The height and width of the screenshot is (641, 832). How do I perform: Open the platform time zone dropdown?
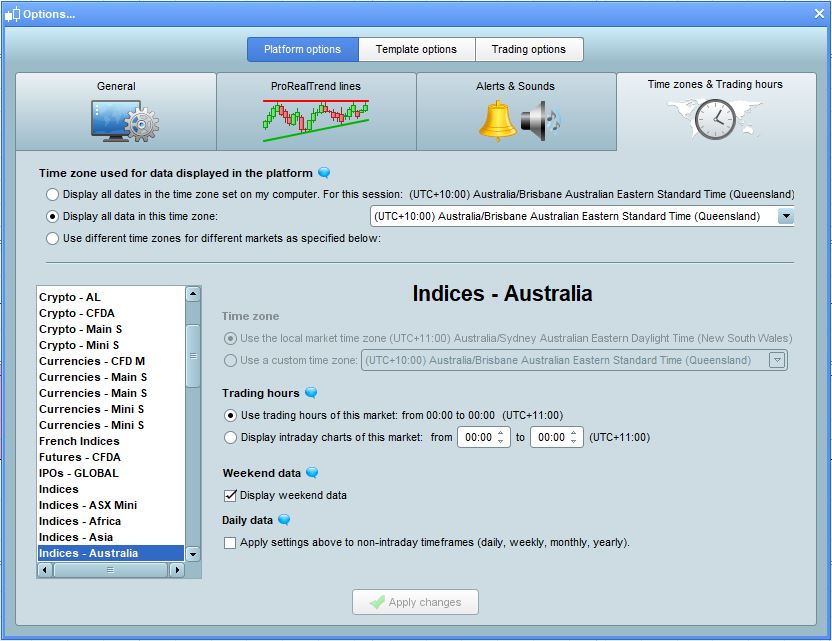[786, 216]
